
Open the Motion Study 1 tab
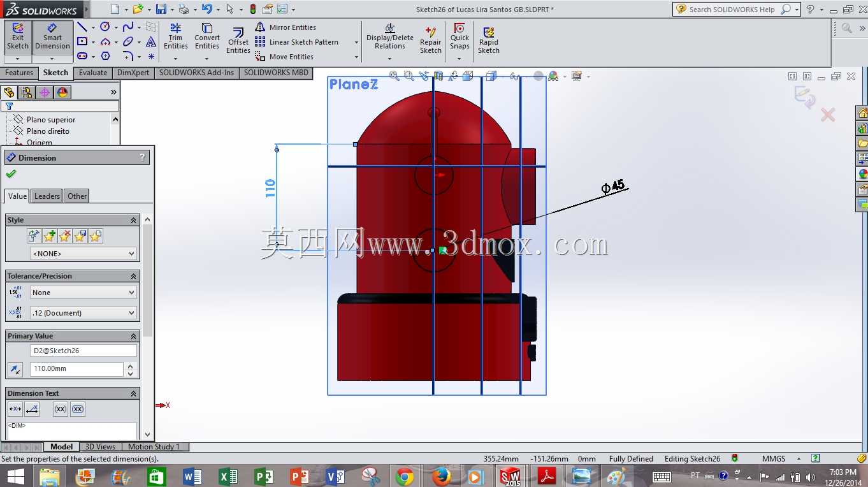point(154,447)
